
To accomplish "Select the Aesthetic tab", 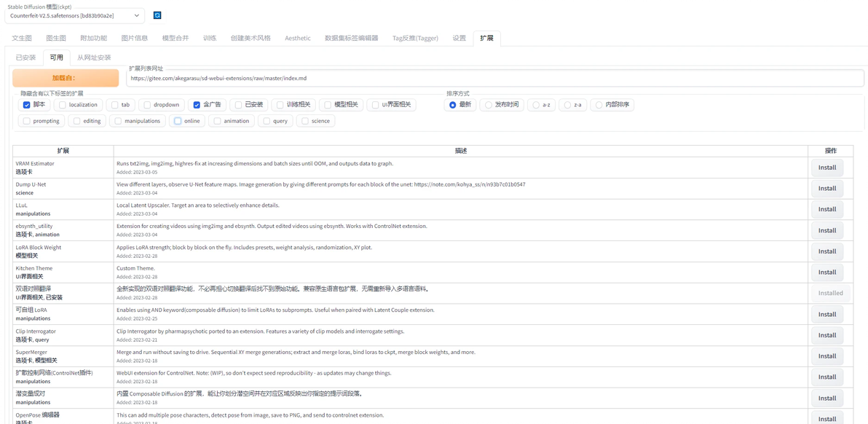I will pos(298,38).
